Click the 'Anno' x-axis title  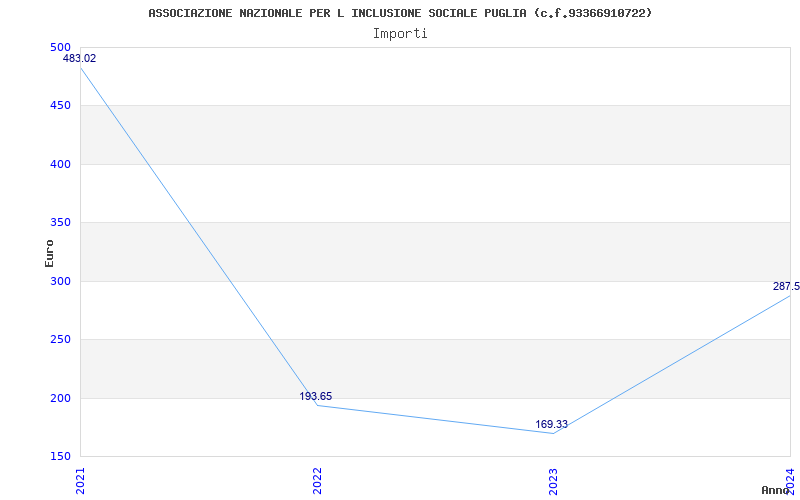pos(775,490)
